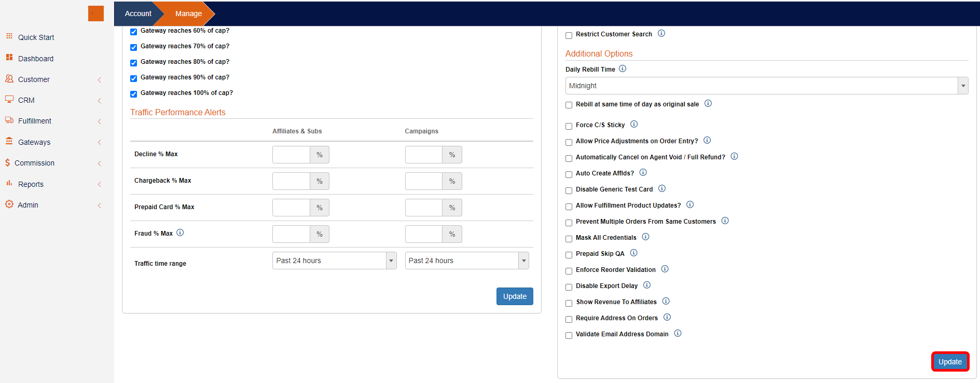Click the Admin gear icon
The width and height of the screenshot is (980, 383).
click(9, 204)
